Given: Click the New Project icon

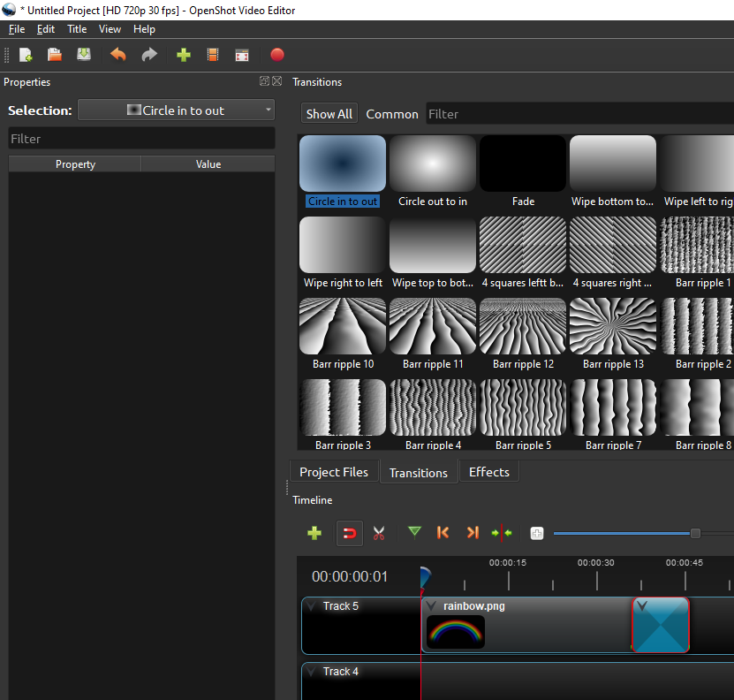Looking at the screenshot, I should [26, 55].
